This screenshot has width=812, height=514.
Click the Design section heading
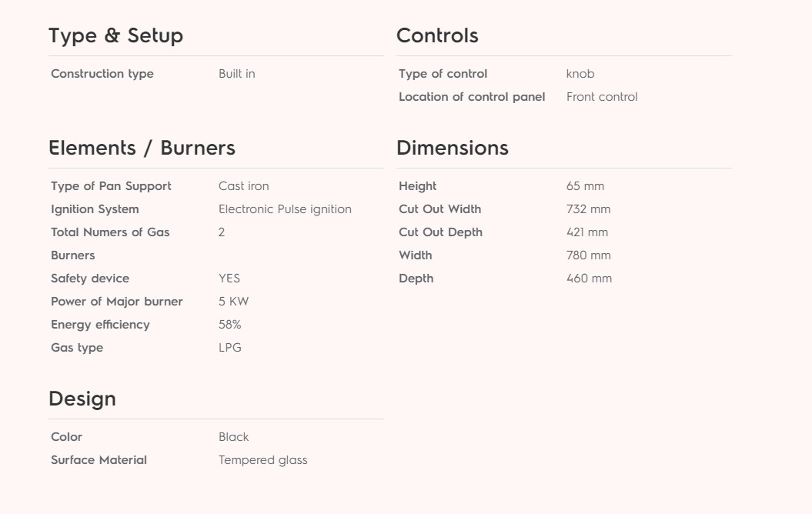(82, 399)
